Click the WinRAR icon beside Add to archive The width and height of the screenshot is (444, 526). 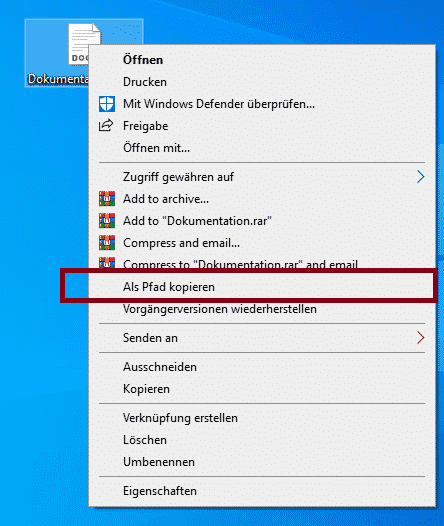pos(107,199)
